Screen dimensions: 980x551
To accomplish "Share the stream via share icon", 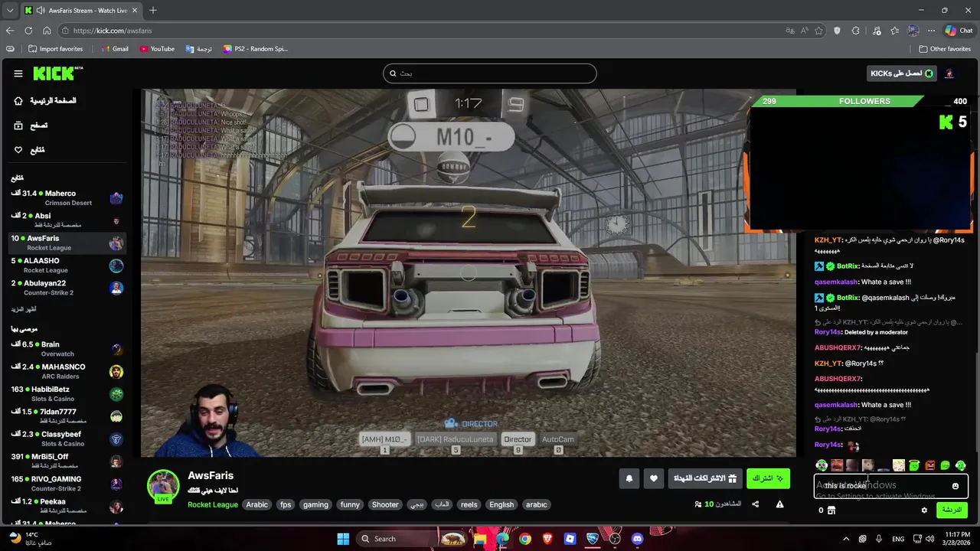I will coord(756,505).
